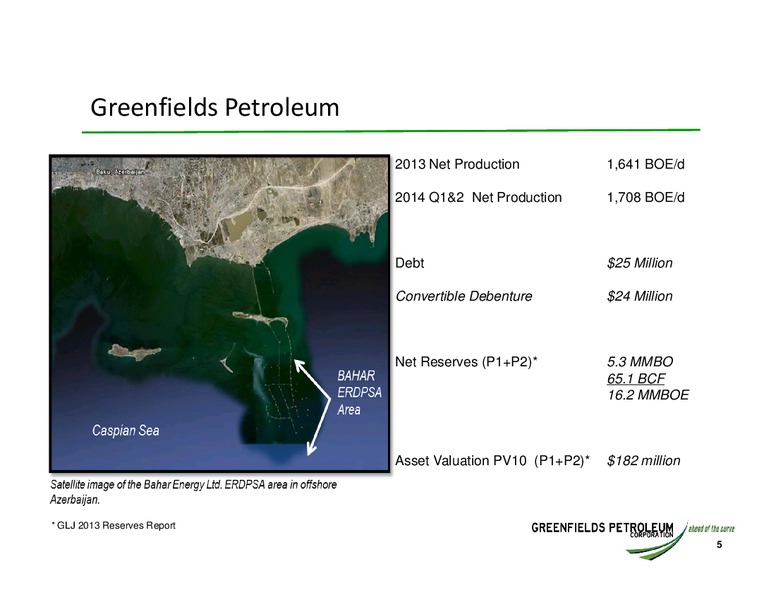Select the '$25 Million' value

click(639, 263)
